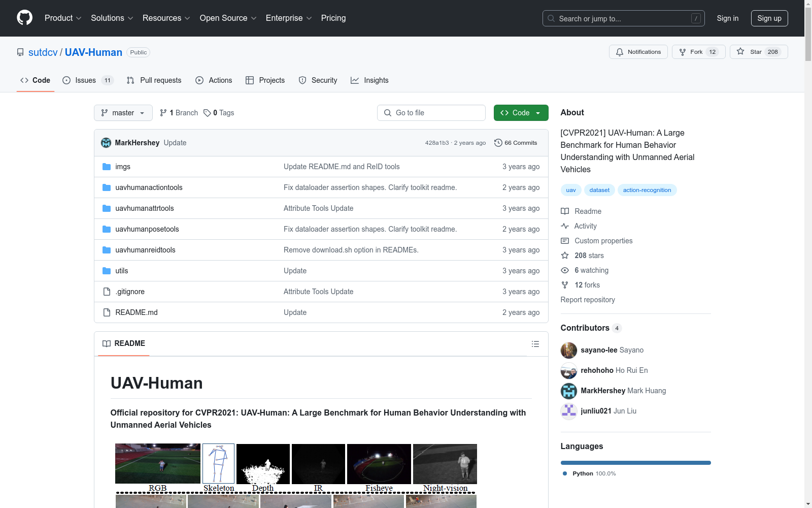The height and width of the screenshot is (508, 812).
Task: Expand the Product menu
Action: 63,18
